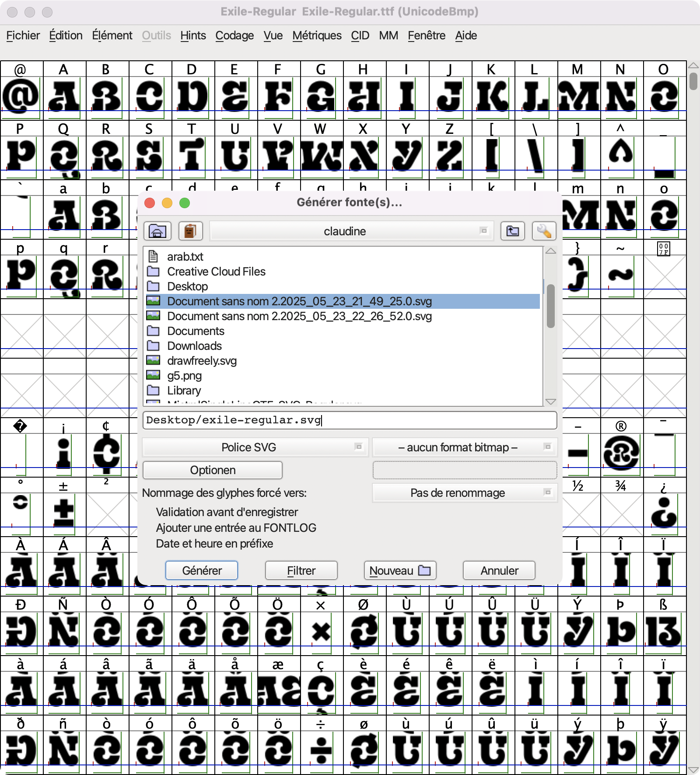This screenshot has height=775, width=700.
Task: Go up one directory with folder-arrow icon
Action: pyautogui.click(x=512, y=231)
